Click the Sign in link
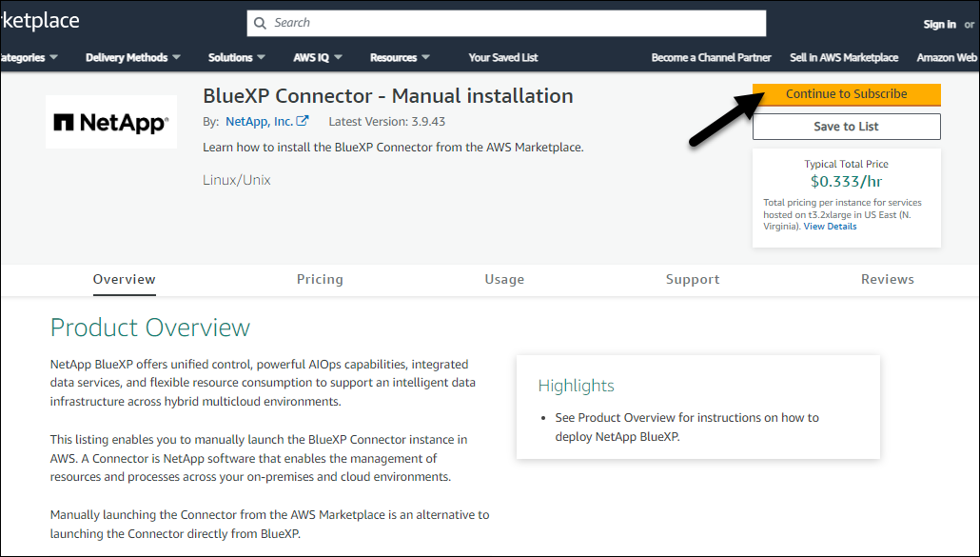Image resolution: width=980 pixels, height=557 pixels. tap(940, 24)
